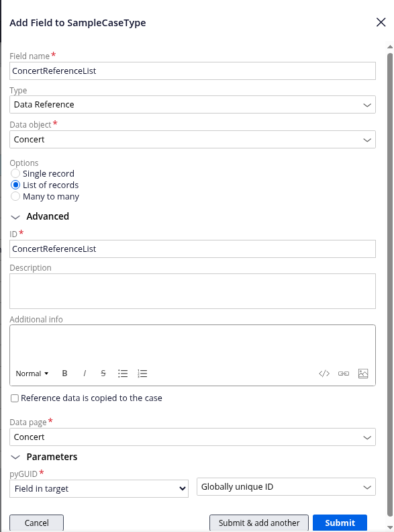The height and width of the screenshot is (532, 394).
Task: Apply bold formatting in Additional info editor
Action: 64,373
